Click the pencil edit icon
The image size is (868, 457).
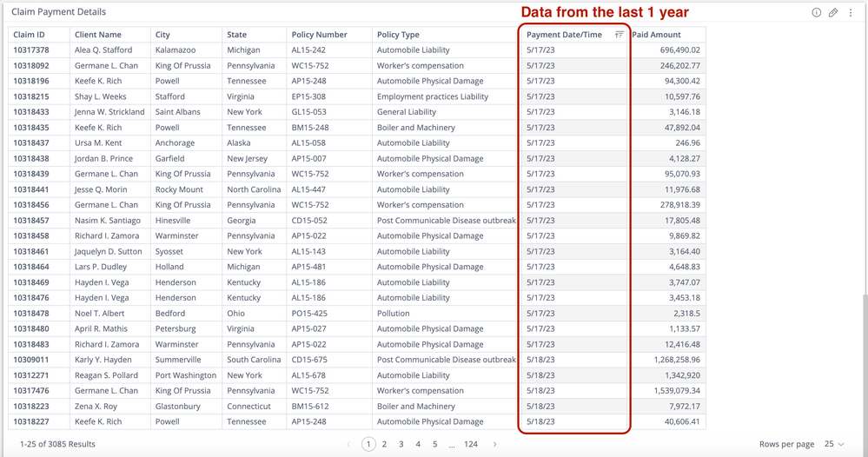833,13
